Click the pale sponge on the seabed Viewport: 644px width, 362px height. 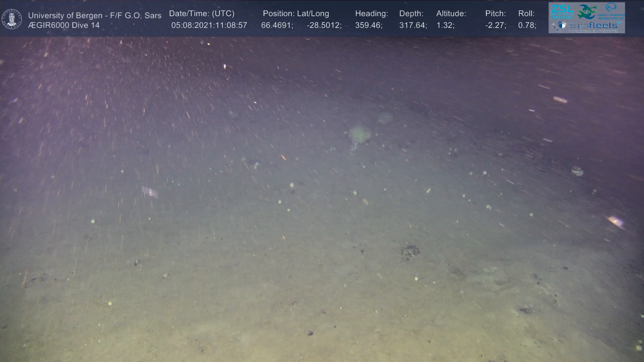pos(360,133)
